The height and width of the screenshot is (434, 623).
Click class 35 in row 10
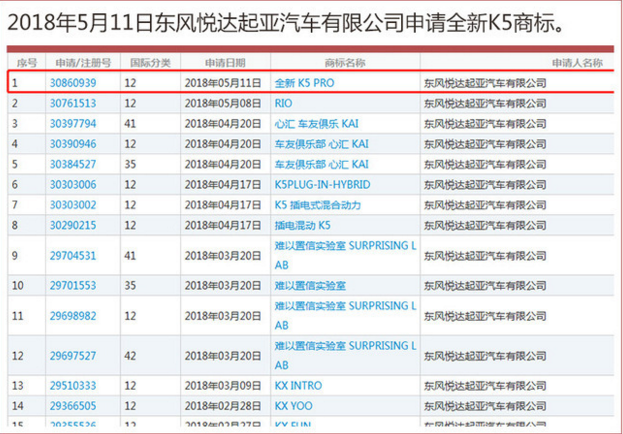tap(130, 286)
